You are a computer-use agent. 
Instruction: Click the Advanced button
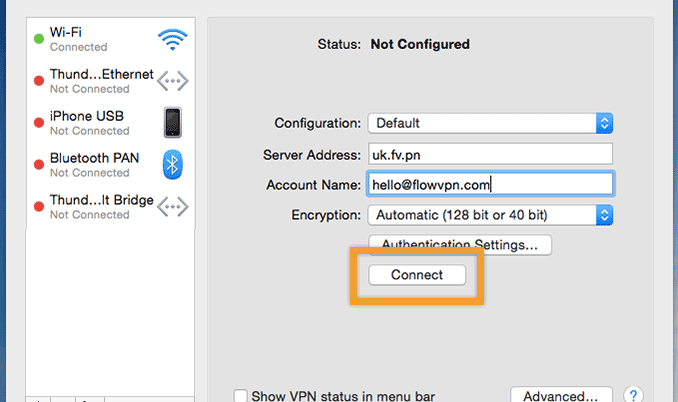point(561,396)
